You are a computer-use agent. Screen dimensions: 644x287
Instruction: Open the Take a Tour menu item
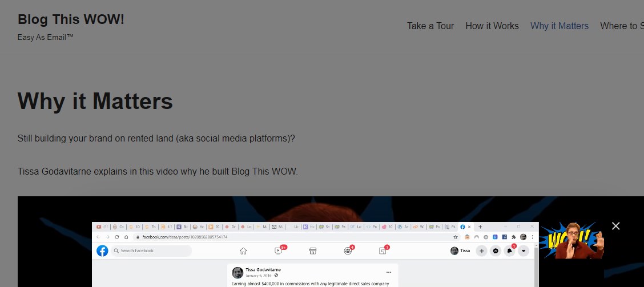click(x=430, y=26)
